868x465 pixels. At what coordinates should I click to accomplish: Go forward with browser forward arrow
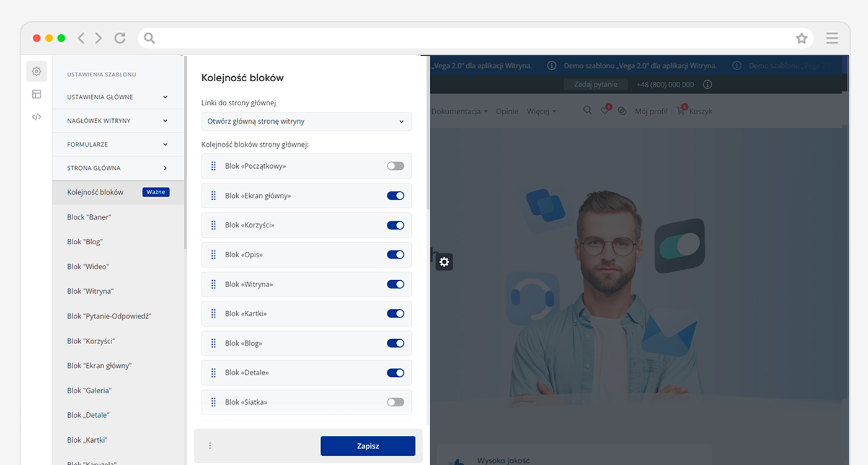(99, 38)
